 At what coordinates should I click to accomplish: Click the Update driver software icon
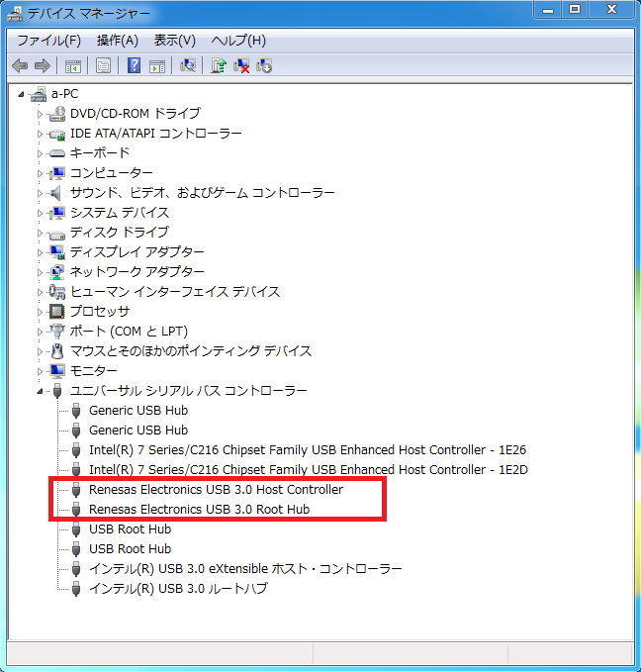point(219,65)
